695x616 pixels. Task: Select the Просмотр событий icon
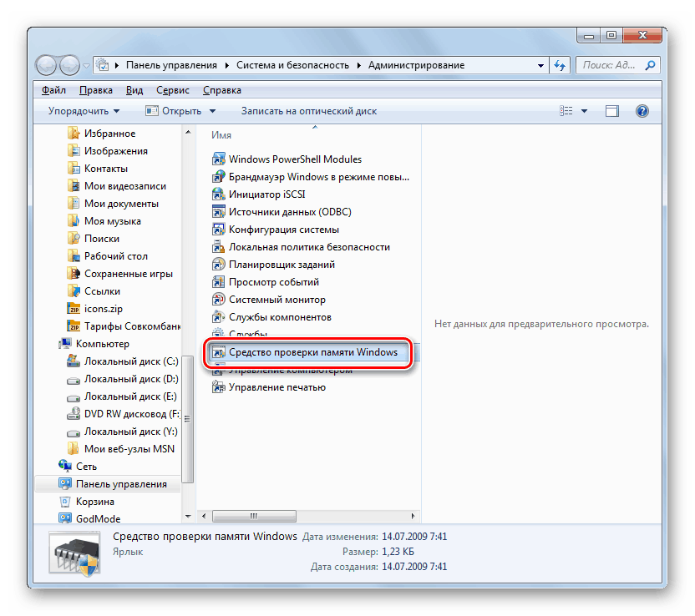click(219, 282)
